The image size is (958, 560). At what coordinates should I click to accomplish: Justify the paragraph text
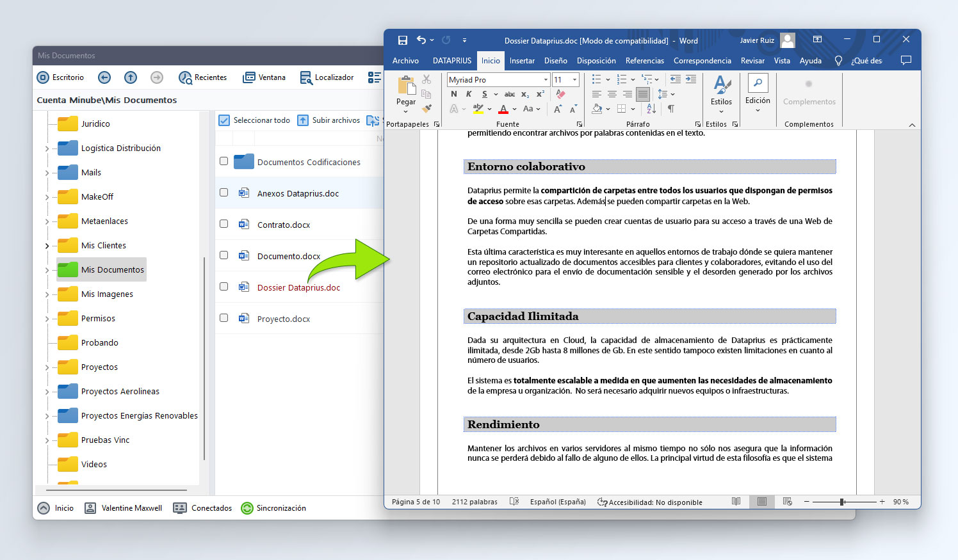643,94
